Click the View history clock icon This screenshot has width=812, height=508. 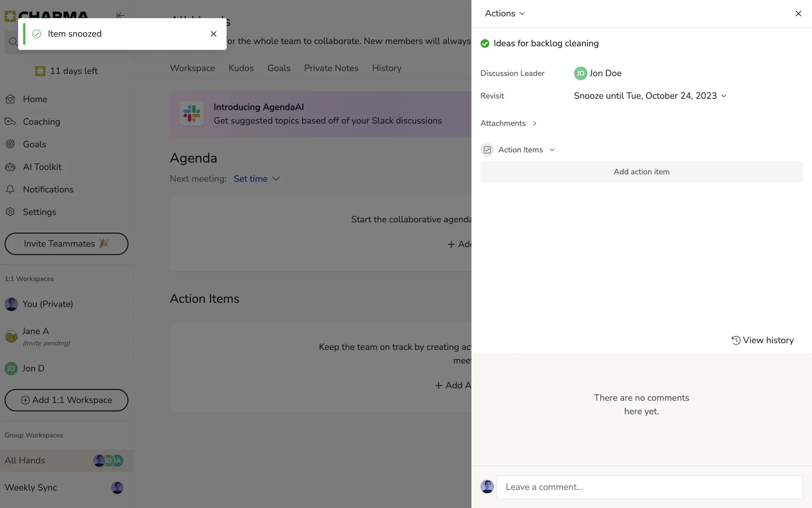point(736,340)
